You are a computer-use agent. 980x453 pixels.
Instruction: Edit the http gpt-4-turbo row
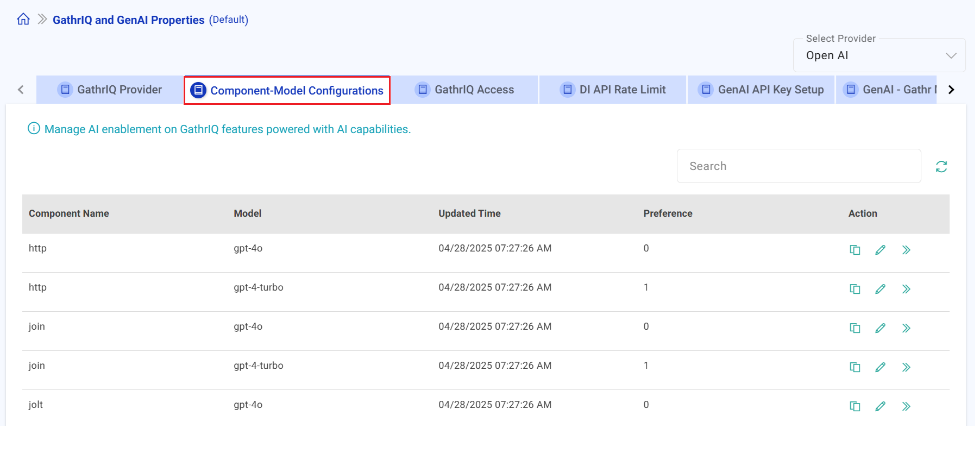pos(881,289)
